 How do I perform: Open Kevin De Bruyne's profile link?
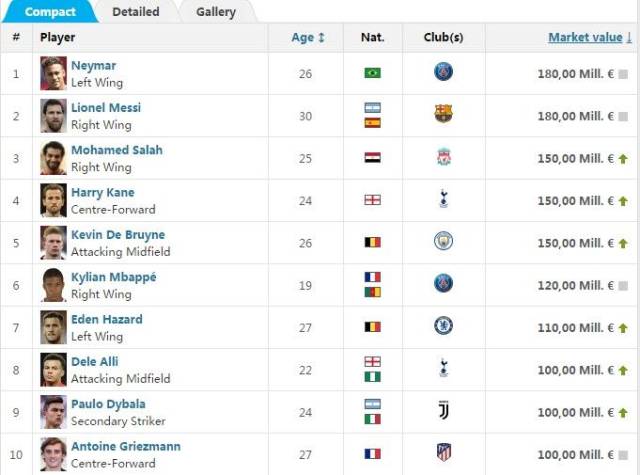point(118,235)
